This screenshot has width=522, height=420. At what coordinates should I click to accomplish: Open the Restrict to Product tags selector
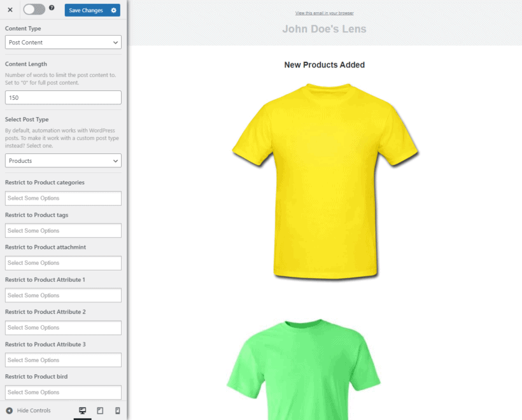(x=62, y=230)
